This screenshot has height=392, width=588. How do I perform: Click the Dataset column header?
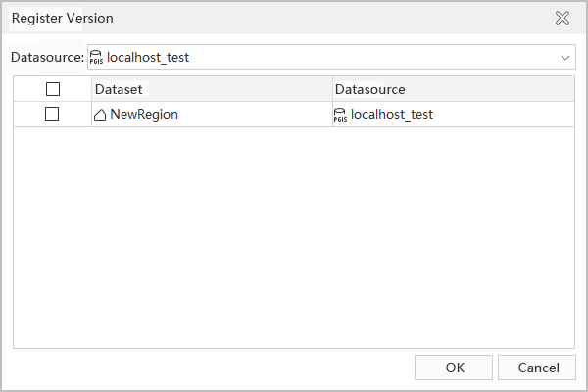click(212, 89)
